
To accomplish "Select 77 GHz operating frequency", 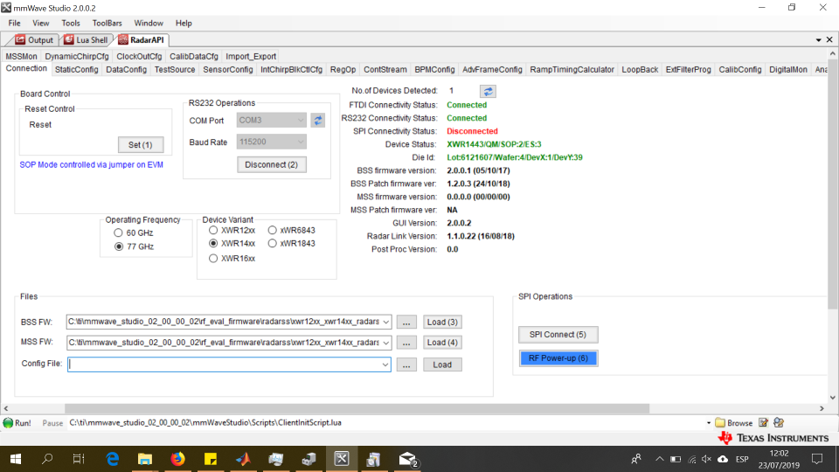I will coord(118,247).
